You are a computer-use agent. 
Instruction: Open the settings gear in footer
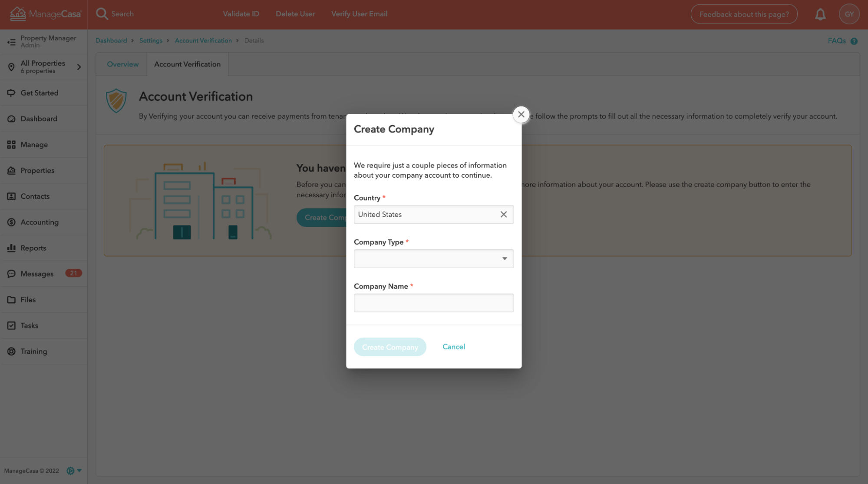(x=70, y=471)
